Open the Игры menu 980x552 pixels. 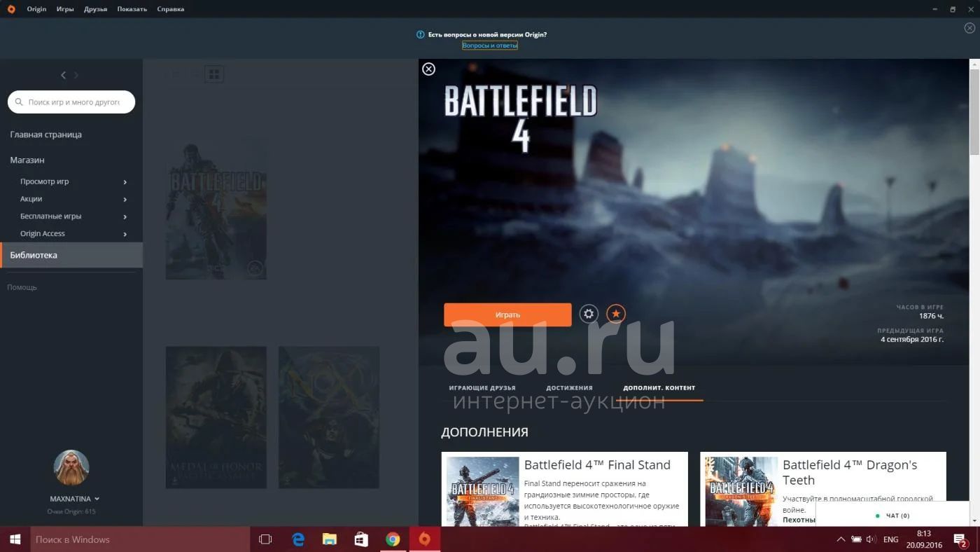[65, 9]
